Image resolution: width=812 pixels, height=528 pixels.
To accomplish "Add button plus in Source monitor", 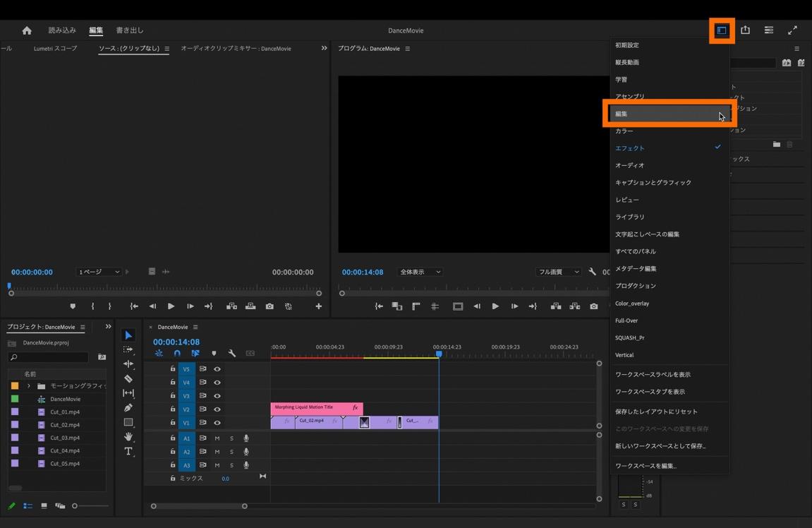I will click(x=318, y=306).
